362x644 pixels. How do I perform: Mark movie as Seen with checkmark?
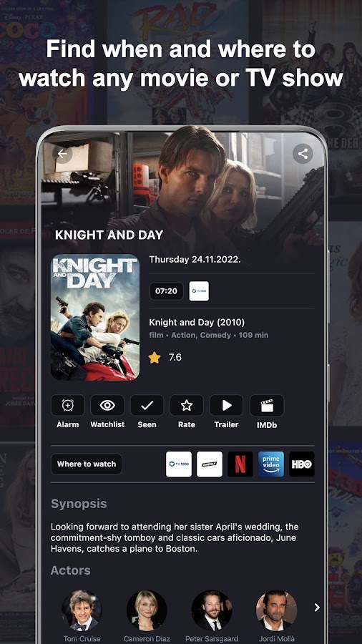coord(147,406)
